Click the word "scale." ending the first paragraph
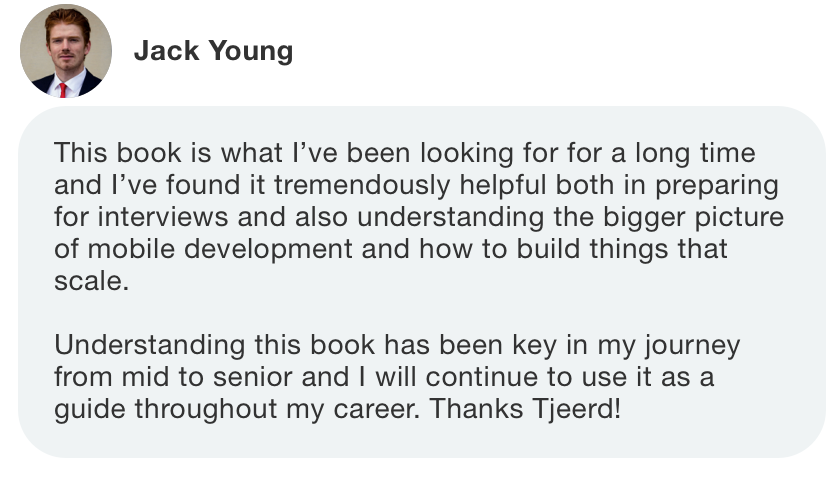 pyautogui.click(x=92, y=281)
